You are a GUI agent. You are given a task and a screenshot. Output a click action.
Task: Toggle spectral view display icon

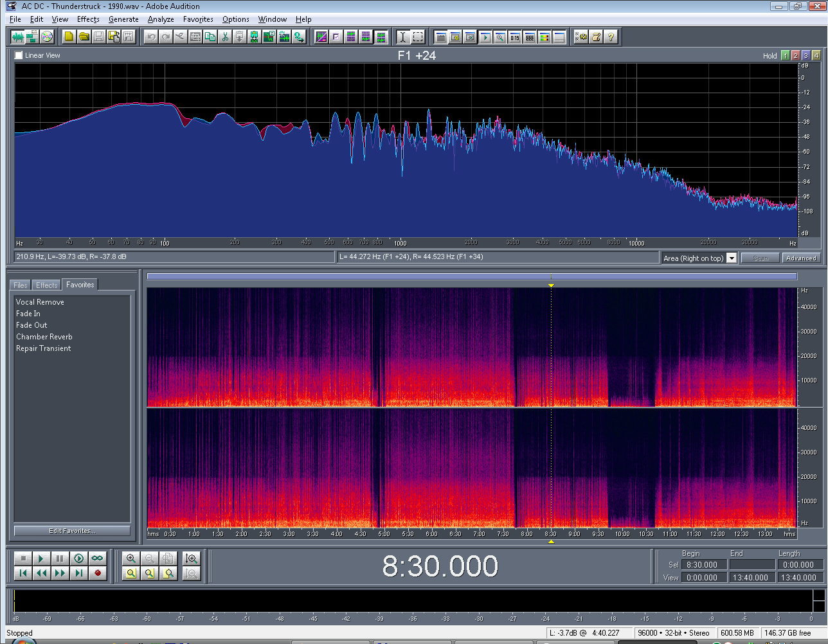(321, 37)
